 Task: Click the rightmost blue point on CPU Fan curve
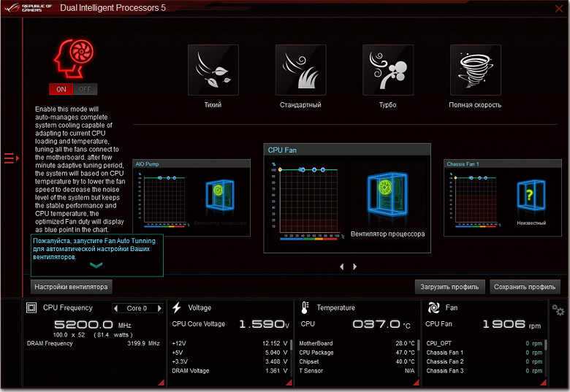(323, 169)
